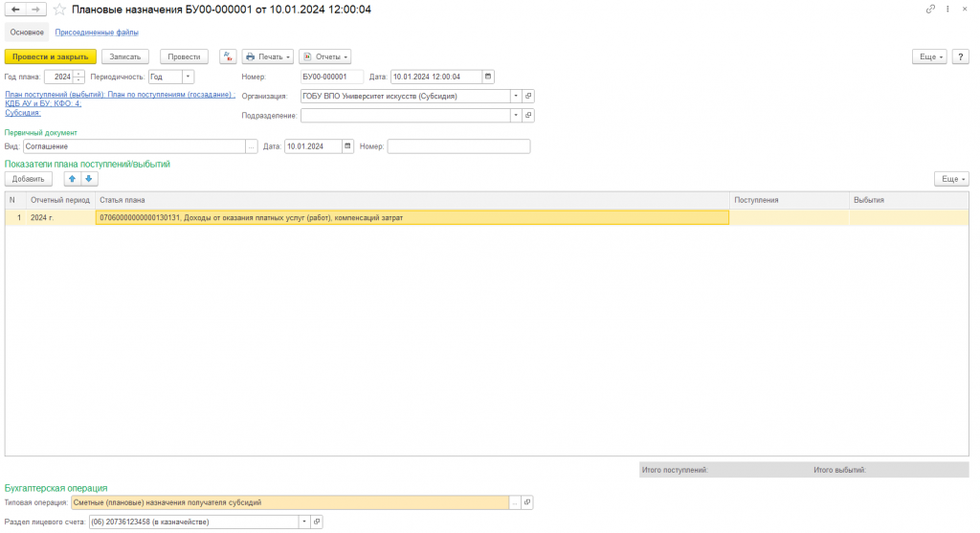Open form for Типовая операция field

click(x=527, y=502)
